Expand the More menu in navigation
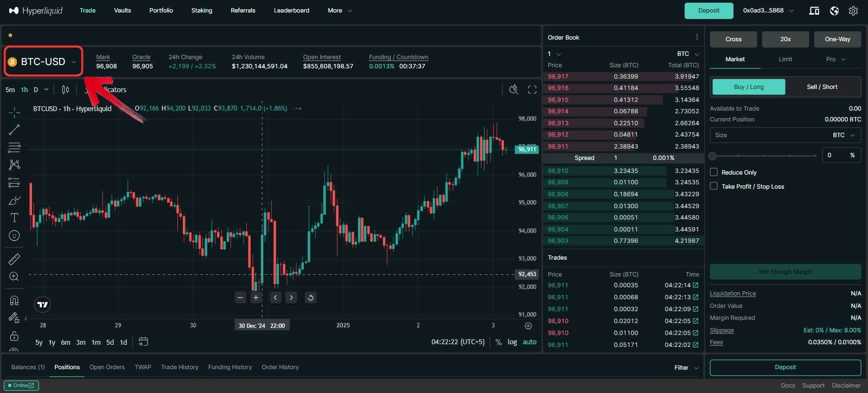The height and width of the screenshot is (393, 868). point(340,10)
